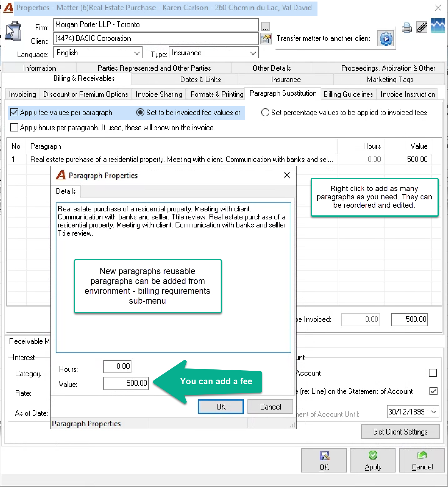Screen dimensions: 448x487
Task: Click the paperclip attachments icon
Action: [x=422, y=27]
